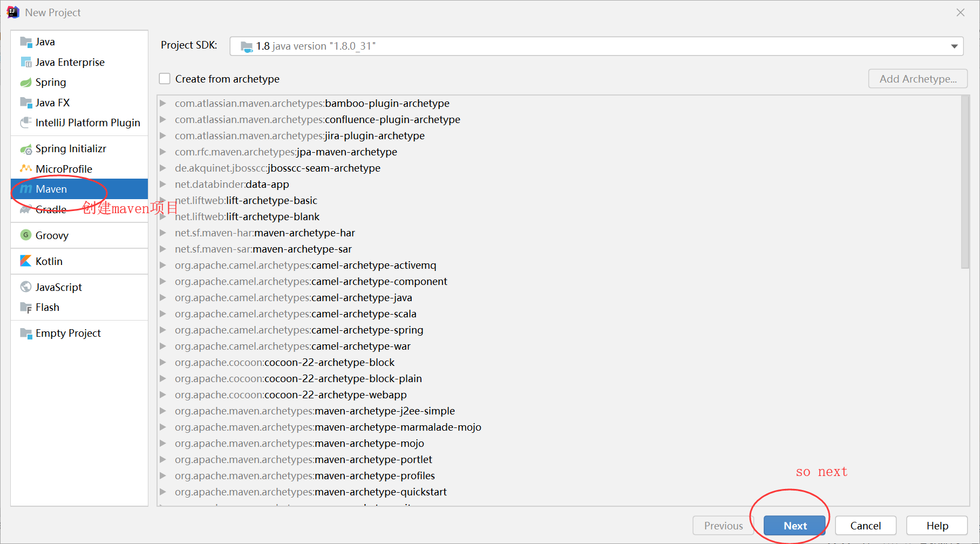Select maven-archetype-sar row
Image resolution: width=980 pixels, height=544 pixels.
coord(559,249)
